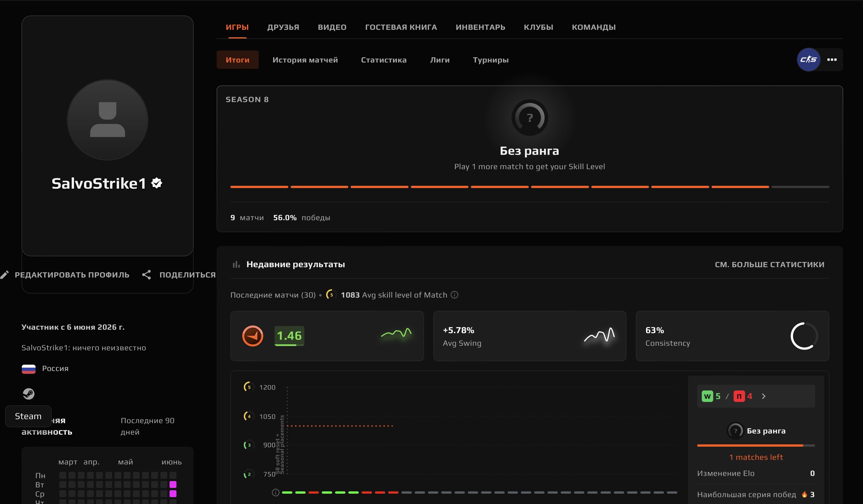This screenshot has height=504, width=863.
Task: Click the '1 matches left' text
Action: point(756,458)
